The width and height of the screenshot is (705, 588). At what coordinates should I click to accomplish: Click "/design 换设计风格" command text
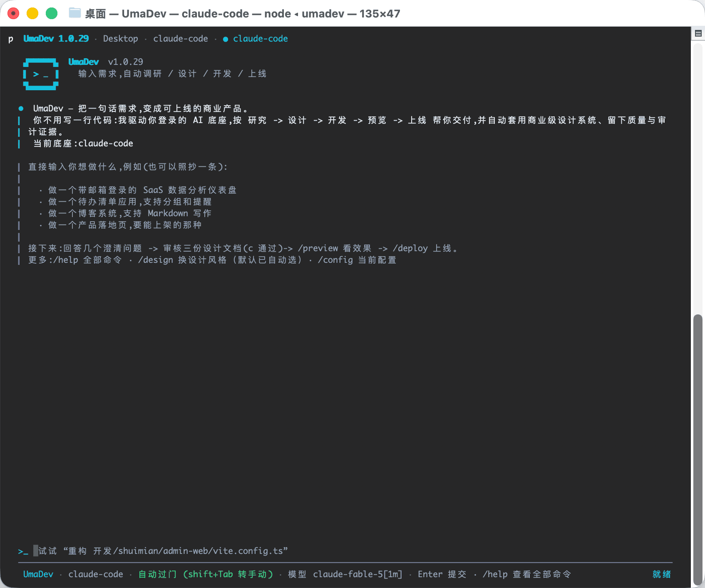[x=182, y=260]
